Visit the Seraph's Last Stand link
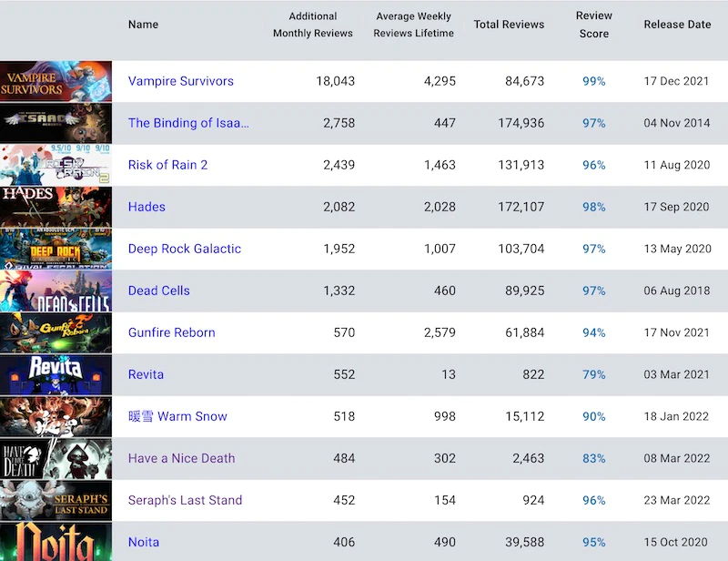 [185, 500]
